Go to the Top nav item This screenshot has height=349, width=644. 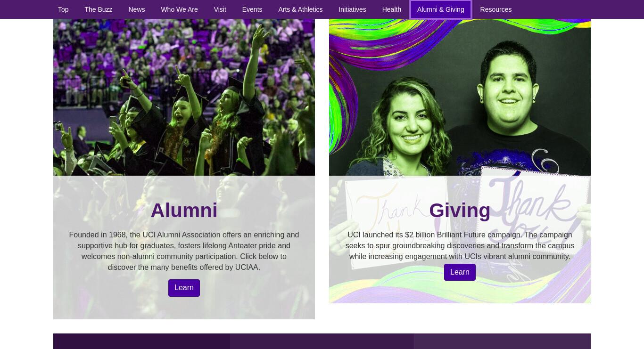click(x=63, y=9)
